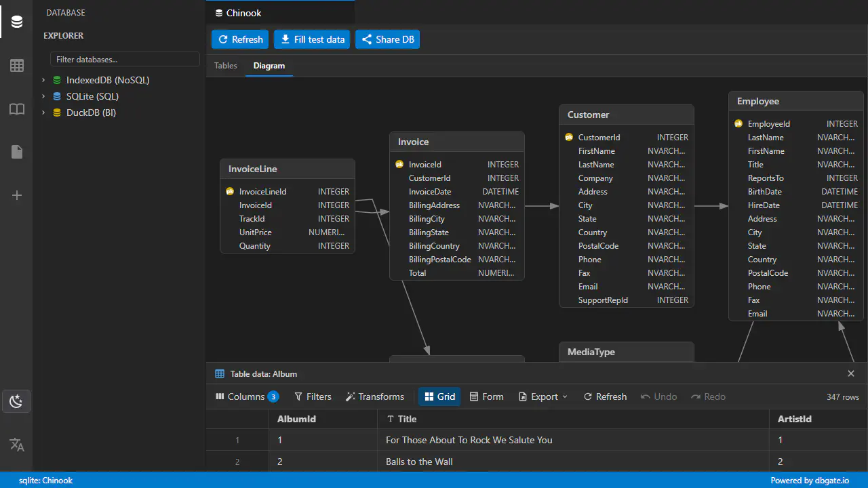Select row number 2 in Album grid
This screenshot has height=488, width=868.
[237, 462]
